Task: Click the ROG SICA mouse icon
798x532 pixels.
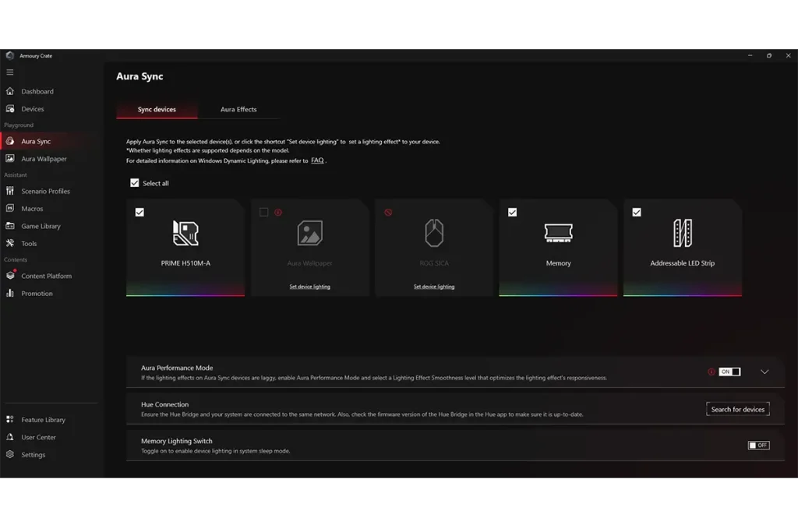Action: coord(434,233)
